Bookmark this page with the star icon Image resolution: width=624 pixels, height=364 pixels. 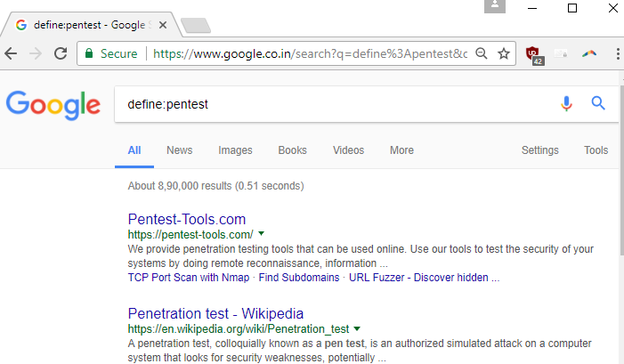(x=504, y=53)
